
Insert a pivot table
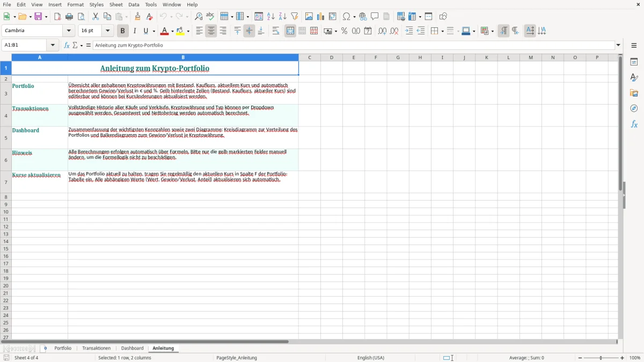pyautogui.click(x=333, y=17)
